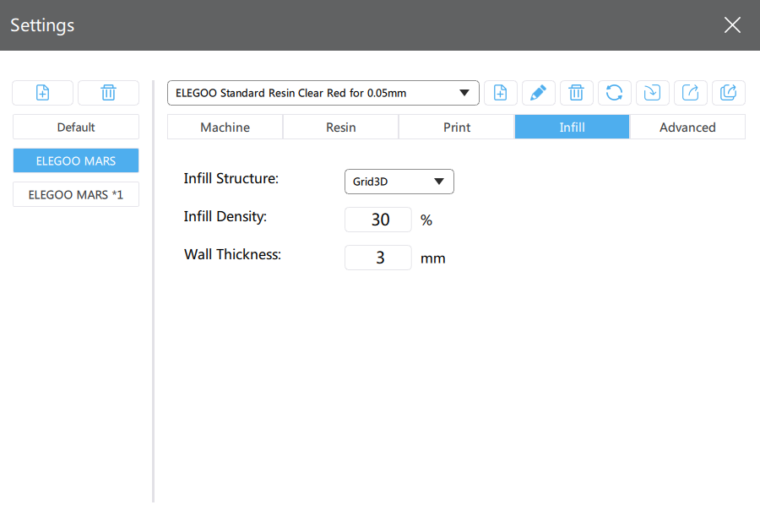Image resolution: width=760 pixels, height=532 pixels.
Task: Focus the Infill Density value field
Action: (x=378, y=220)
